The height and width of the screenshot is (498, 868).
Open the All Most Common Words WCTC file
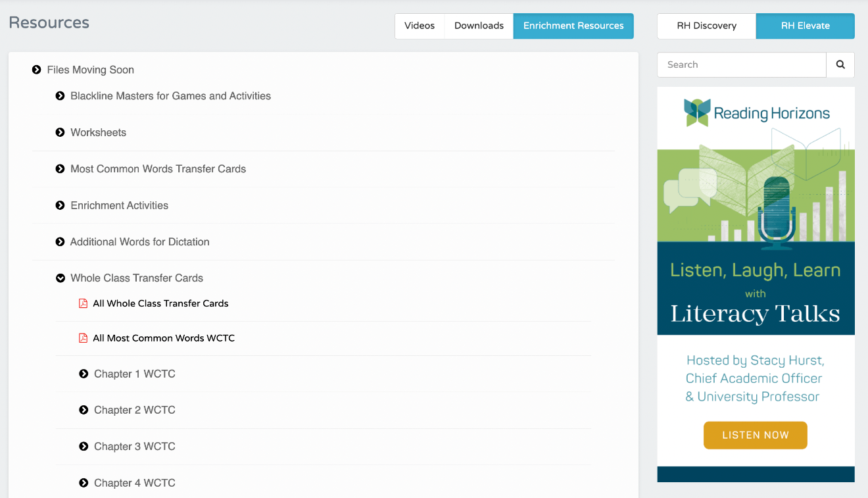[x=164, y=338]
